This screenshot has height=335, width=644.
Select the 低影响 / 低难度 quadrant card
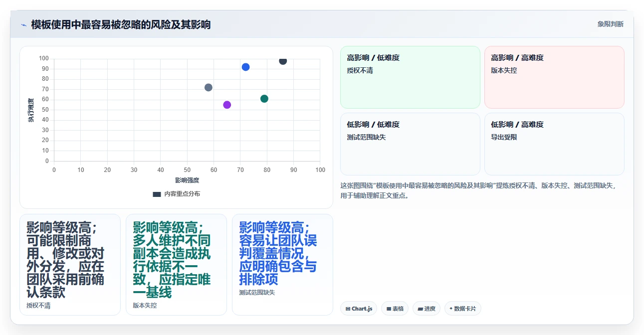point(410,144)
